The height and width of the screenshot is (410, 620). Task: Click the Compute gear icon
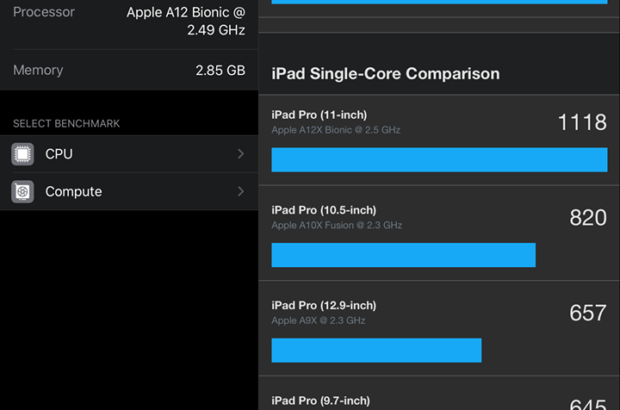(x=23, y=191)
